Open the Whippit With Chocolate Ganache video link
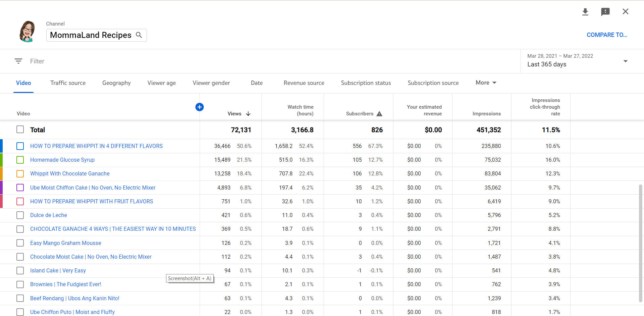This screenshot has height=316, width=644. tap(70, 174)
